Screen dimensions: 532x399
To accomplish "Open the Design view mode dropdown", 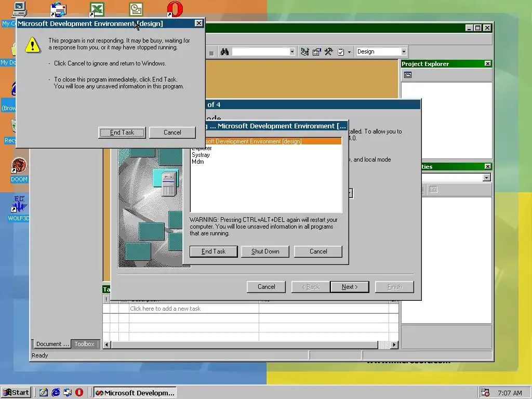I will pyautogui.click(x=403, y=52).
